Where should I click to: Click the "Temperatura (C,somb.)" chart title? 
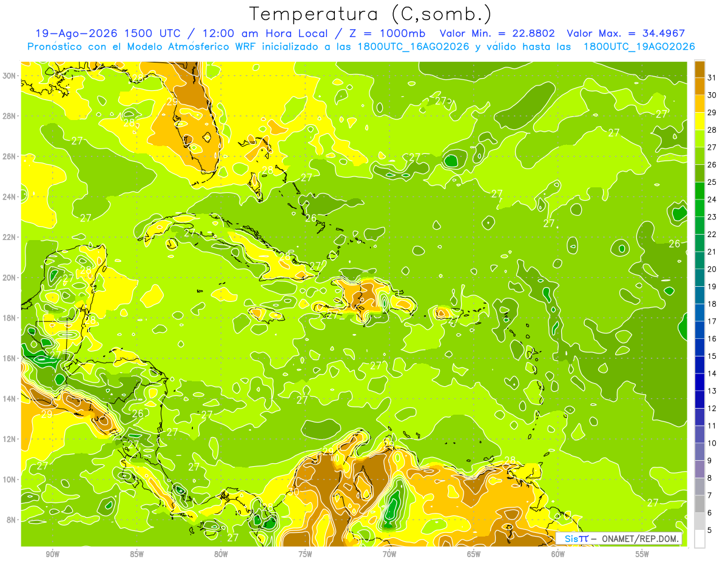tap(371, 14)
